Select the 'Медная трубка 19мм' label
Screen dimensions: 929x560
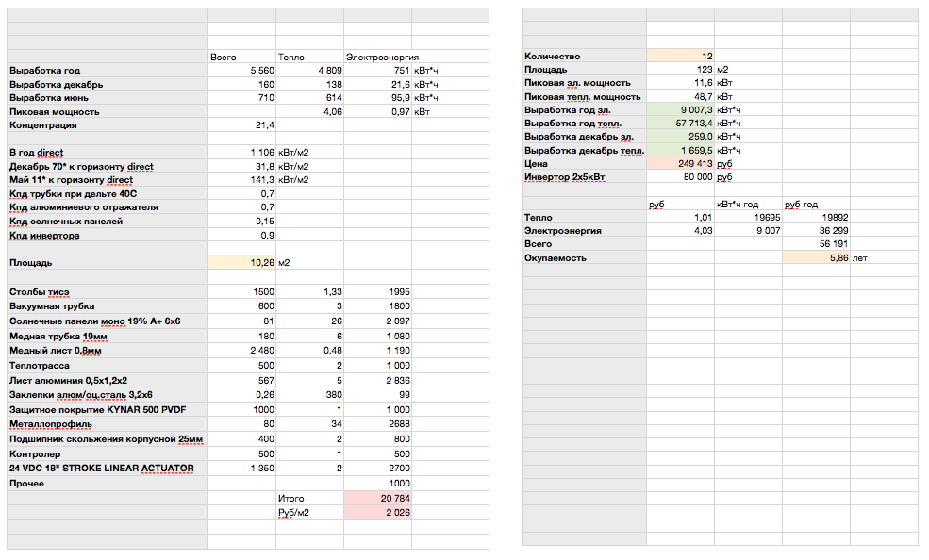[58, 337]
